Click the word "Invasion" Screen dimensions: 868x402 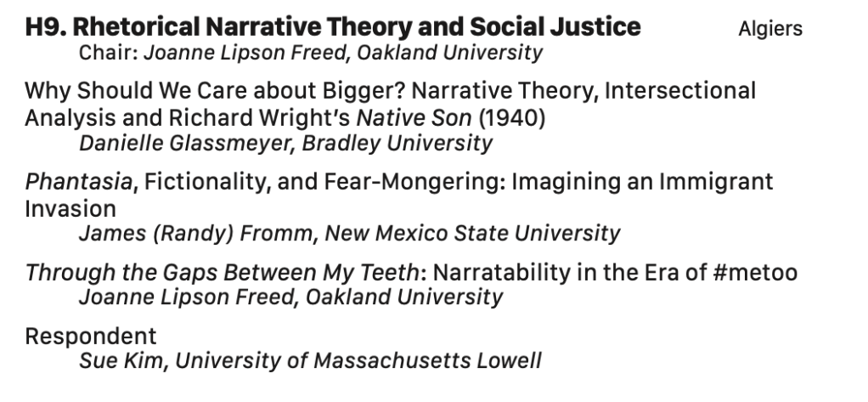coord(70,207)
